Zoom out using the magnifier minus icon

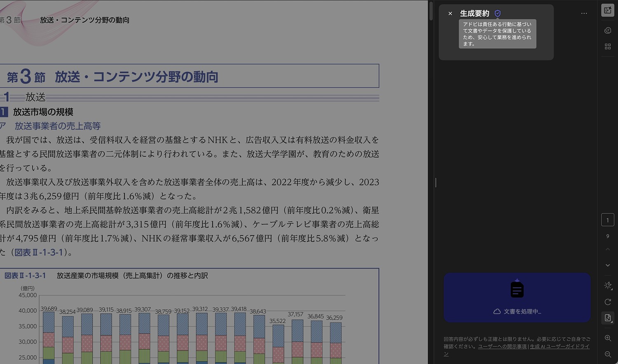click(x=609, y=354)
